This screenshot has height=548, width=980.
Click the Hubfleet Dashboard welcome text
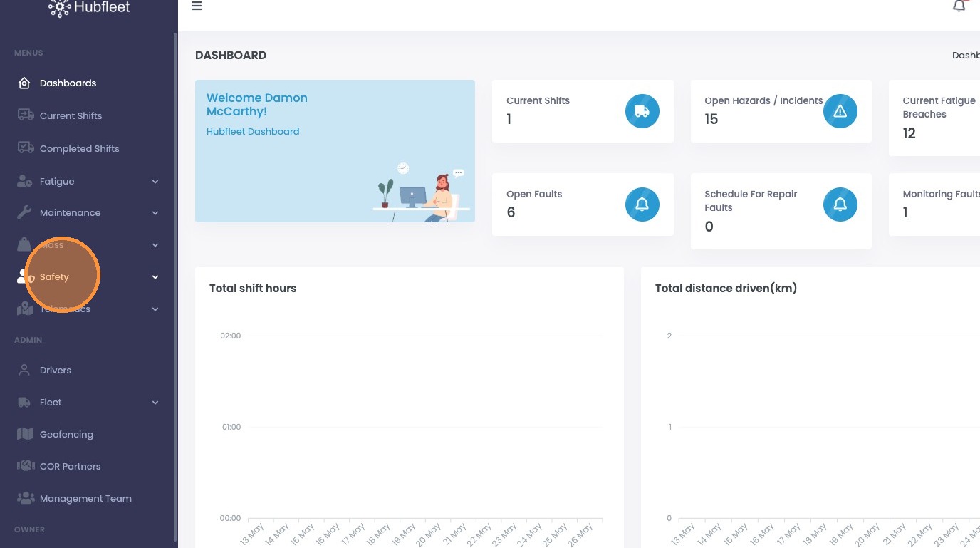253,132
